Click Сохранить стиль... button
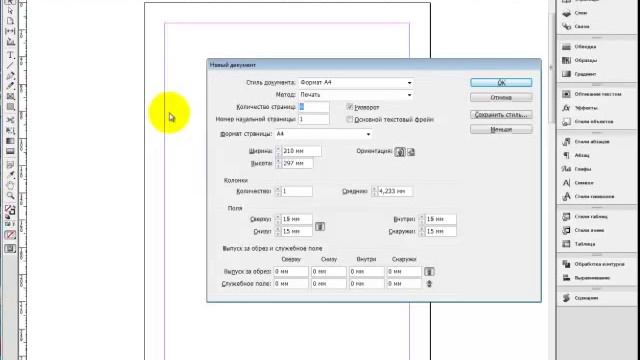This screenshot has width=640, height=360. [x=501, y=115]
